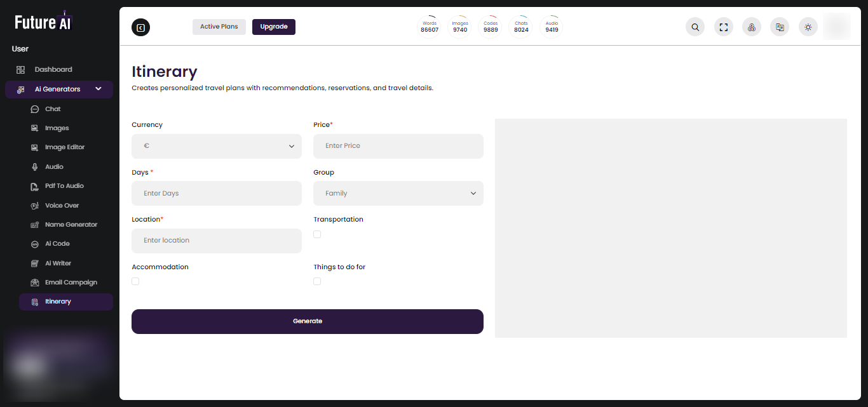
Task: Enter fullscreen mode via the toolbar icon
Action: (723, 27)
